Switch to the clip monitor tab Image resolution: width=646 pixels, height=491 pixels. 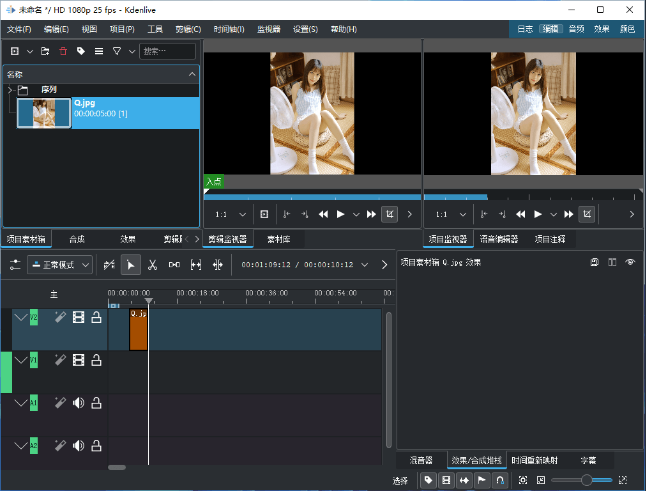coord(228,239)
